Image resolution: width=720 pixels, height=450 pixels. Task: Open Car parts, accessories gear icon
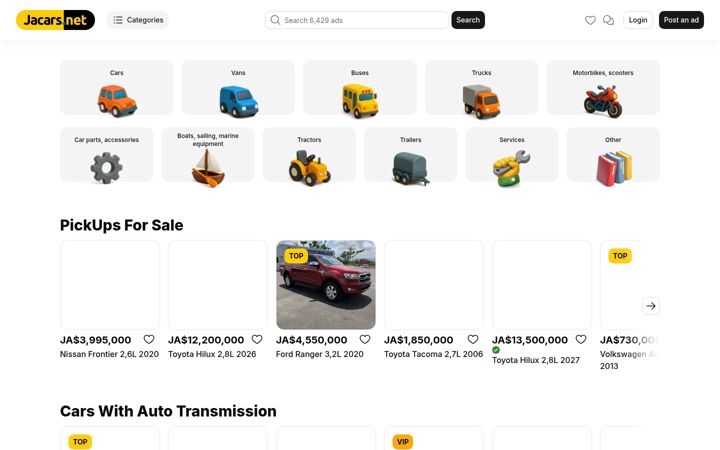pyautogui.click(x=107, y=168)
